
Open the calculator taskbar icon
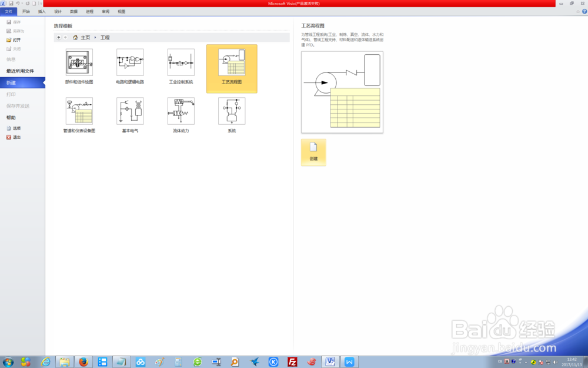178,362
